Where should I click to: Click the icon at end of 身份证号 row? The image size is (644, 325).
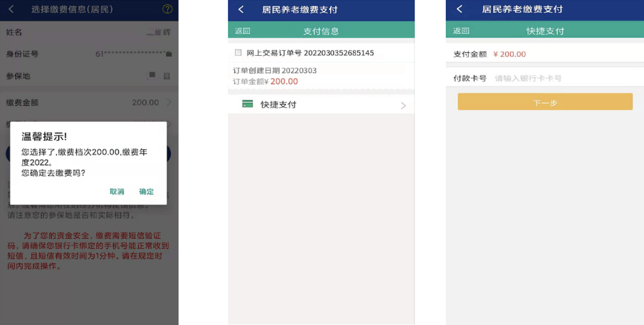169,54
